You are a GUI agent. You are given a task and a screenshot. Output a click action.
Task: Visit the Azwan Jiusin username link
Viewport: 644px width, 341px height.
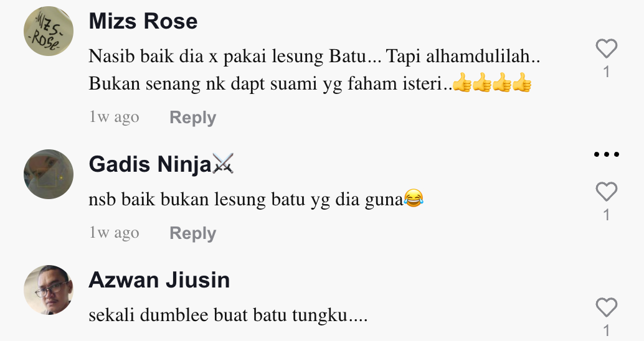click(159, 280)
